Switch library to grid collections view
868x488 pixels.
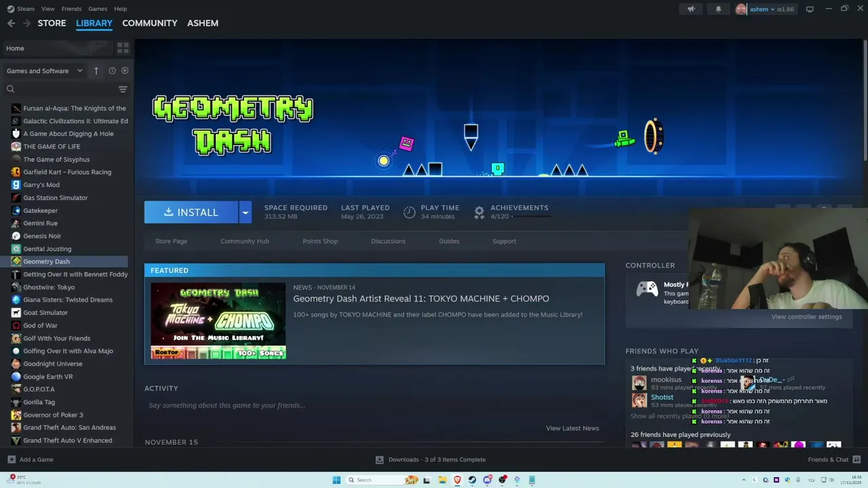[123, 48]
